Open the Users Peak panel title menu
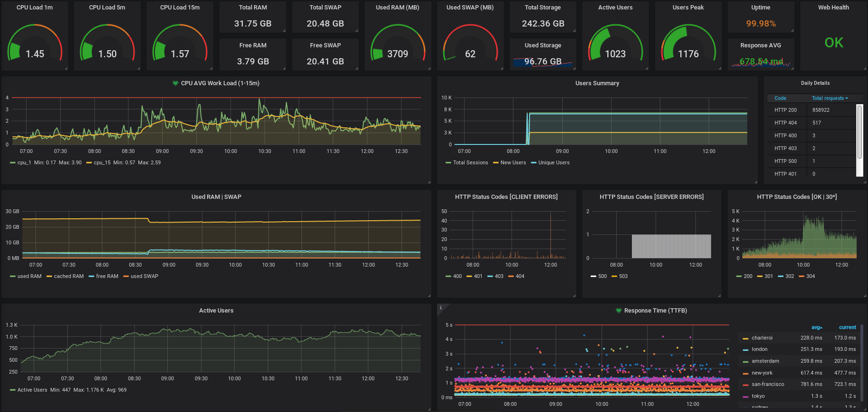 click(x=688, y=8)
